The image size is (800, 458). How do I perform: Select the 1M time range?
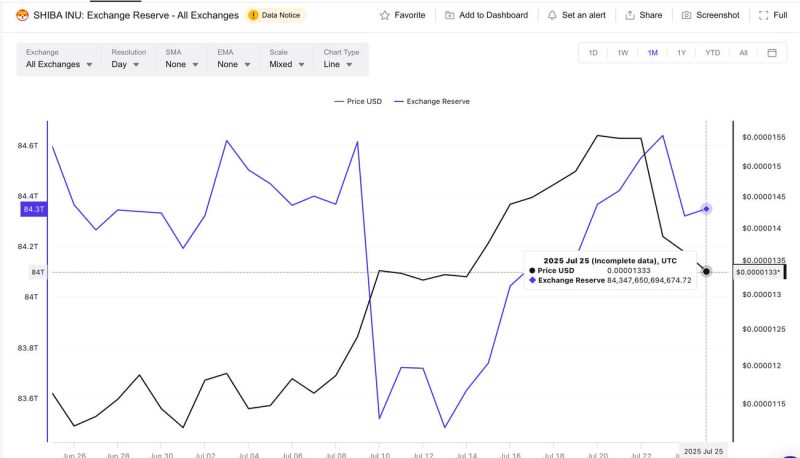pos(653,53)
